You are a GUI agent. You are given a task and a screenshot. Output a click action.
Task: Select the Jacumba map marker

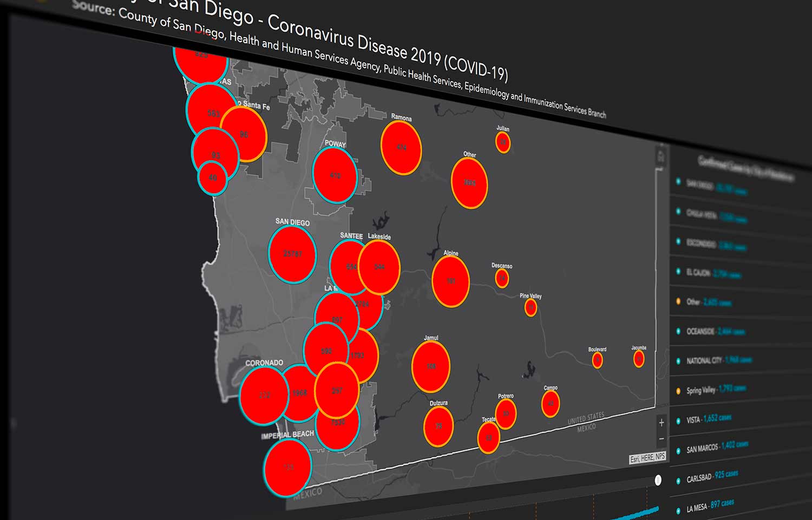pos(639,358)
